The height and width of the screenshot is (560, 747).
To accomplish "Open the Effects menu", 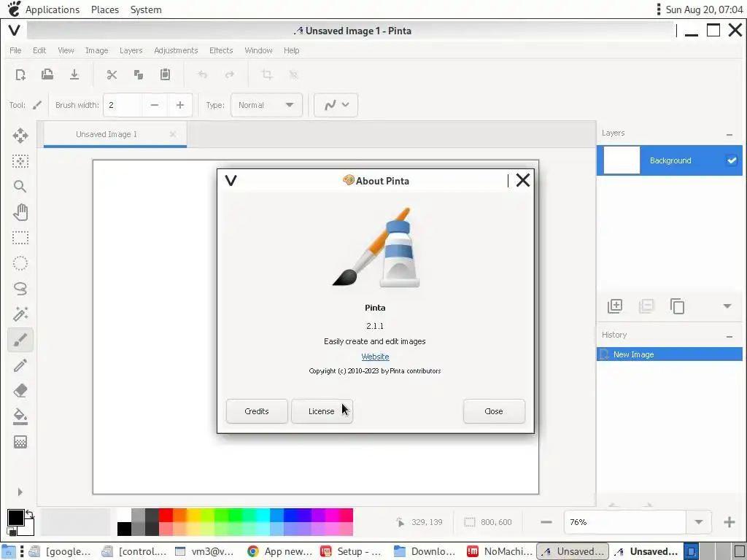I will 221,50.
